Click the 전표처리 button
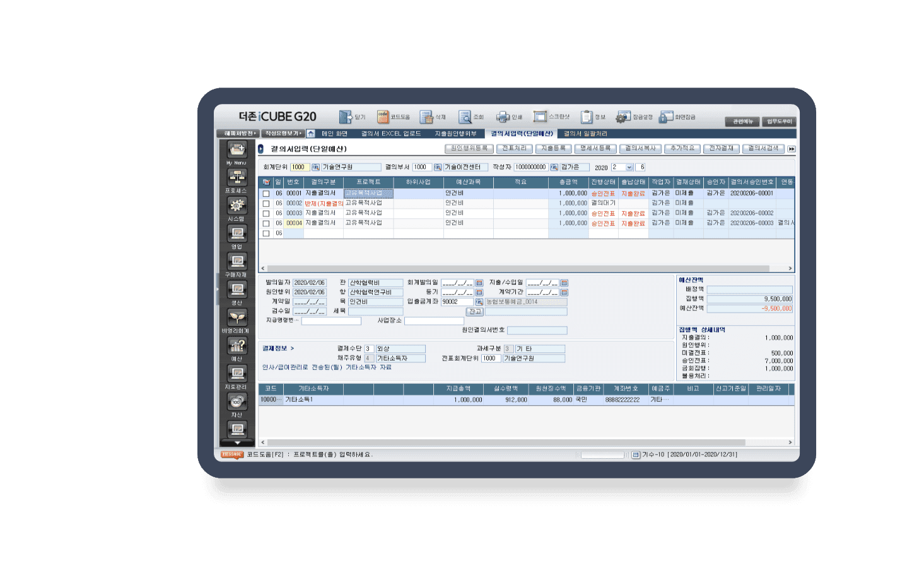924x566 pixels. pyautogui.click(x=514, y=149)
